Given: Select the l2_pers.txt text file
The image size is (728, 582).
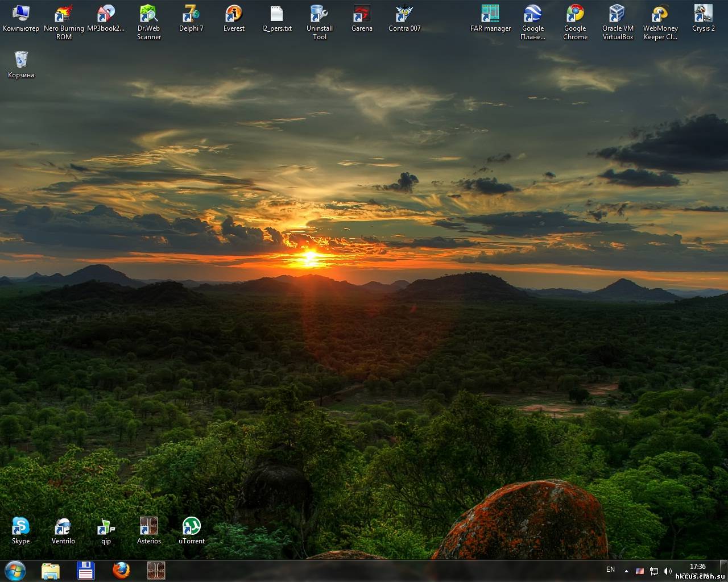Looking at the screenshot, I should click(x=276, y=14).
